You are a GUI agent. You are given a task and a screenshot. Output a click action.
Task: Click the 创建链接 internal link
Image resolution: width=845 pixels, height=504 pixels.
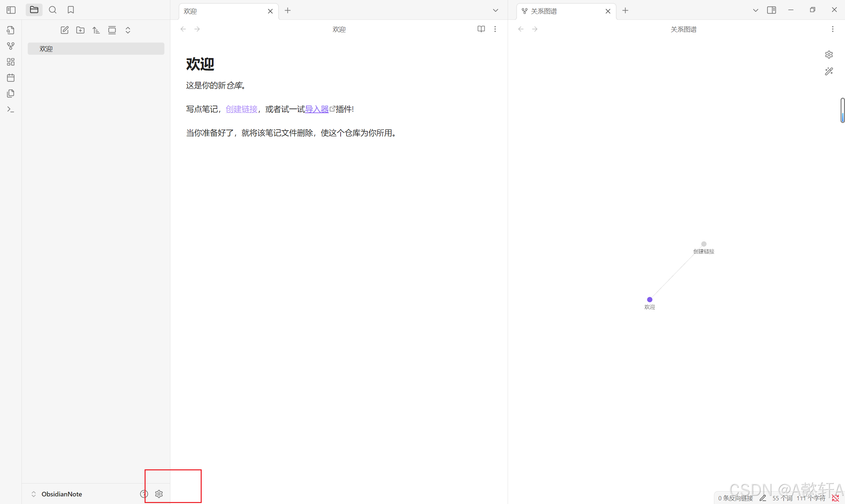click(242, 109)
